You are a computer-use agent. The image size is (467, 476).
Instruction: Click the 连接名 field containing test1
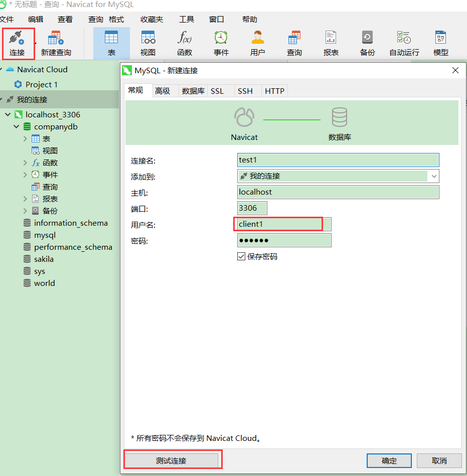point(338,160)
